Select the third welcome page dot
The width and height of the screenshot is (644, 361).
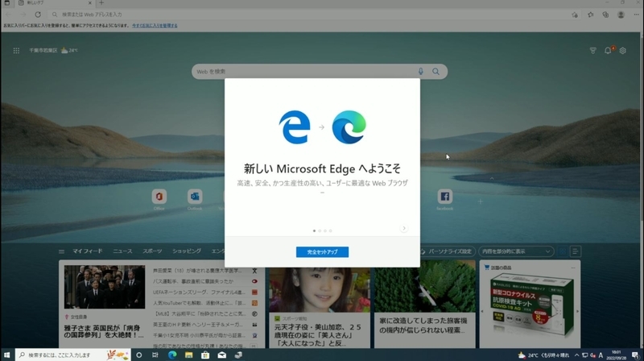tap(325, 230)
